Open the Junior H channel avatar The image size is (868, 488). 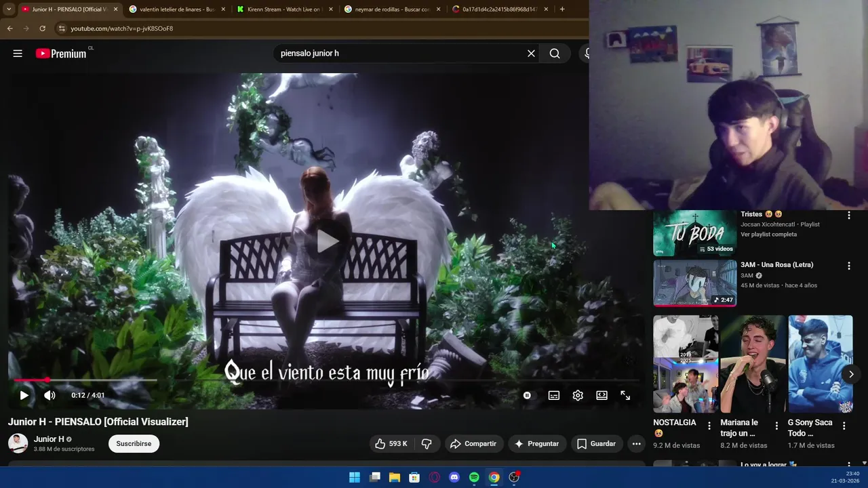tap(18, 443)
